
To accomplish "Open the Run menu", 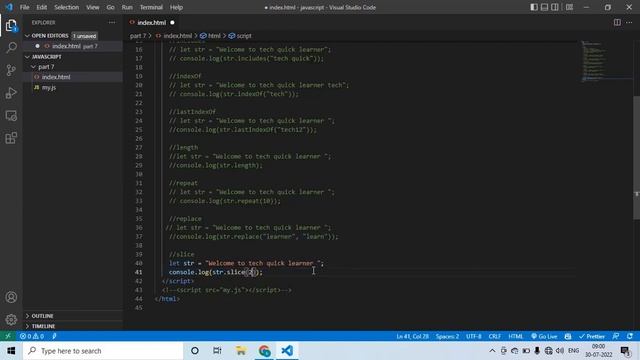I will pos(127,7).
